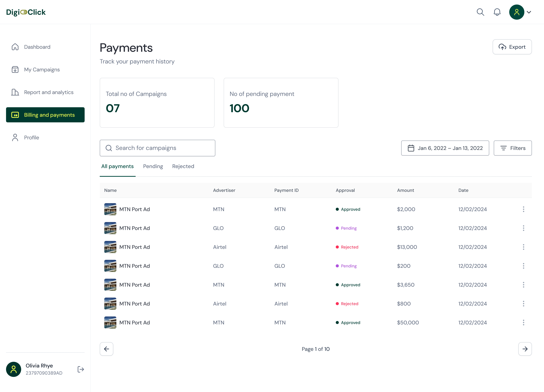Click thumbnail of the $50,000 payment row

(110, 323)
